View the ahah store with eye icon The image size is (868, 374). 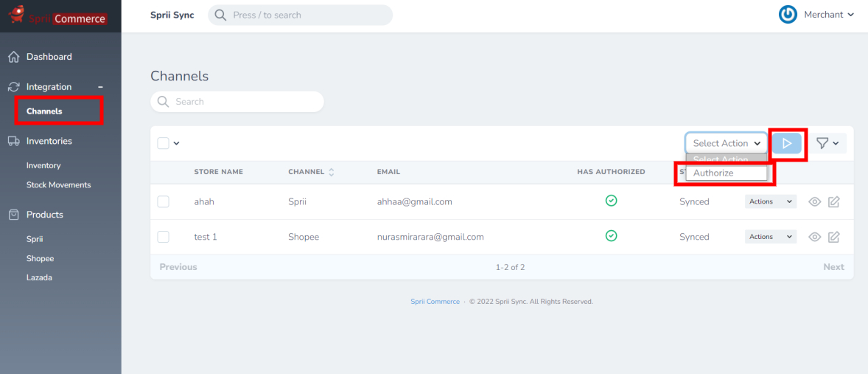click(814, 201)
